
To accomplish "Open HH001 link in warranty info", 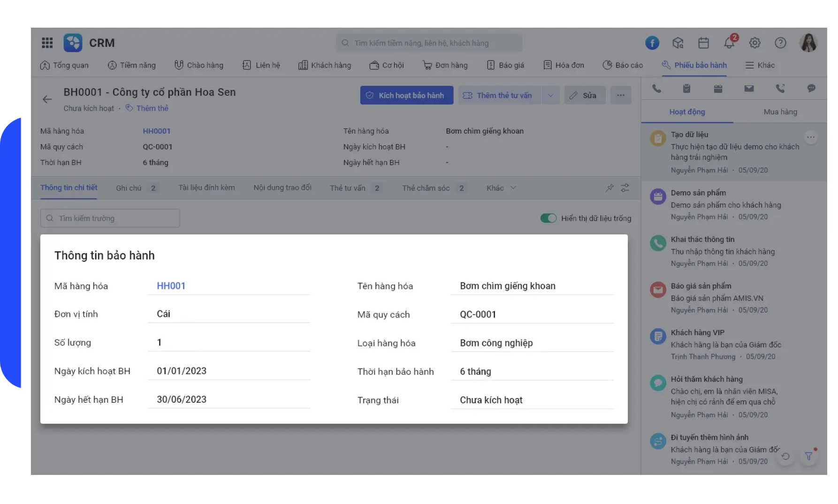I will click(171, 286).
